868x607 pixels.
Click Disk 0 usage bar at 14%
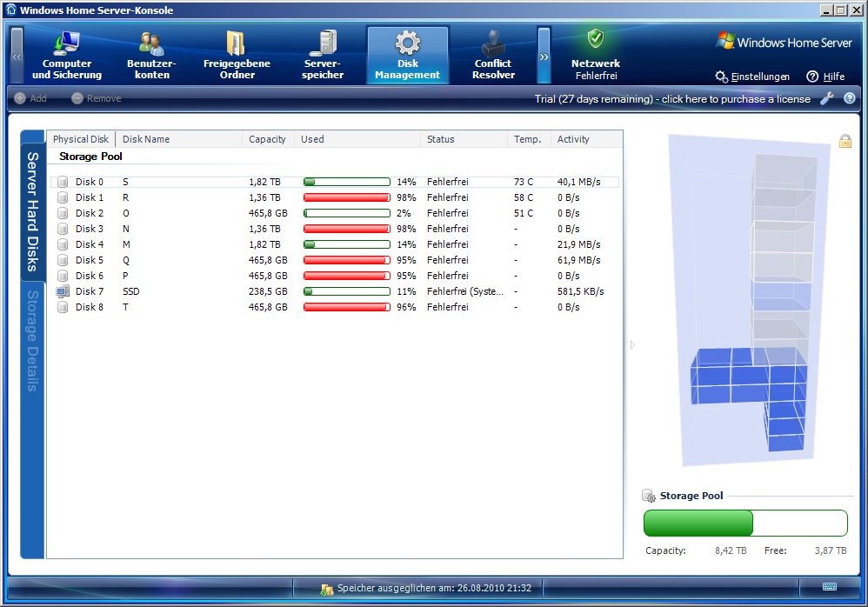click(x=346, y=182)
